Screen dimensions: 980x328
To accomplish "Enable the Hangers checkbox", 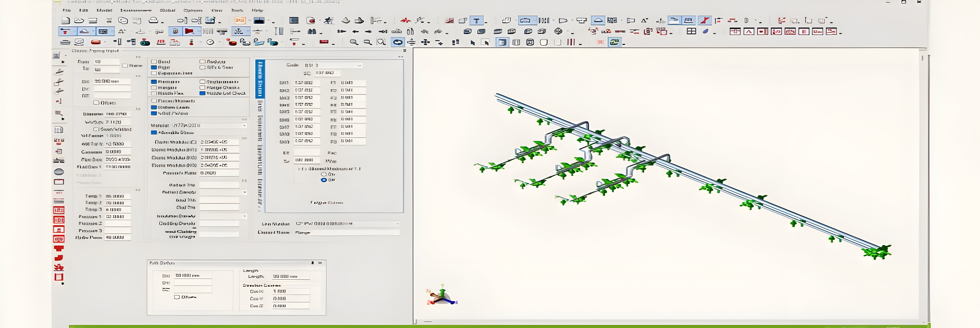I will point(154,87).
